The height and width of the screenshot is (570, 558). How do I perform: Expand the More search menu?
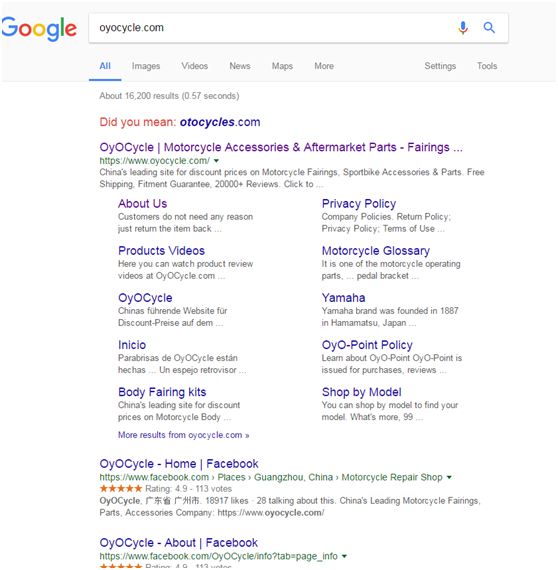coord(324,66)
